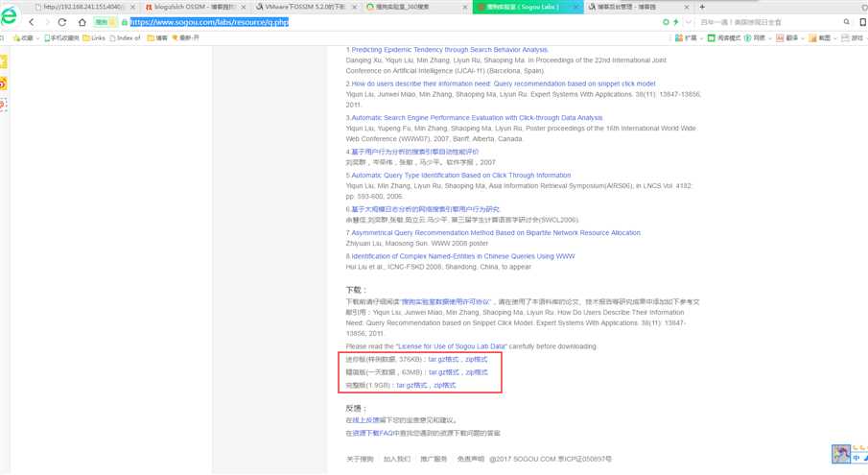The width and height of the screenshot is (868, 475).
Task: Download 精简版 63MB zip format
Action: coord(477,372)
